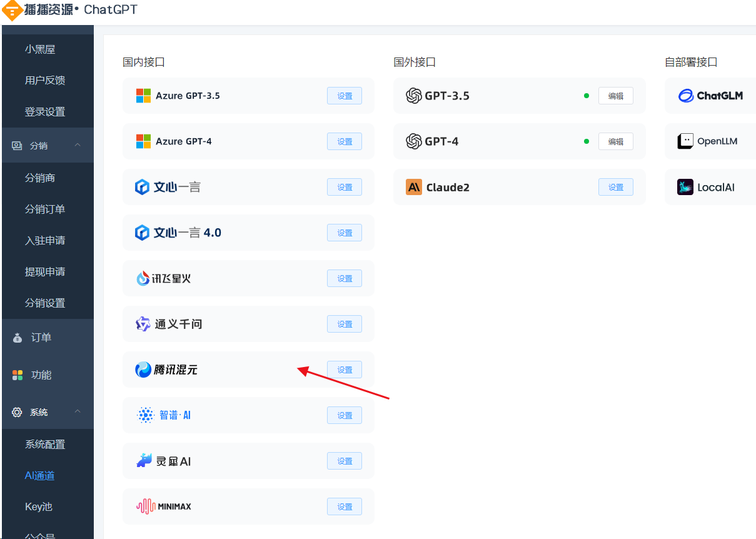Image resolution: width=756 pixels, height=539 pixels.
Task: Open 小黑屋 in the sidebar
Action: click(40, 49)
